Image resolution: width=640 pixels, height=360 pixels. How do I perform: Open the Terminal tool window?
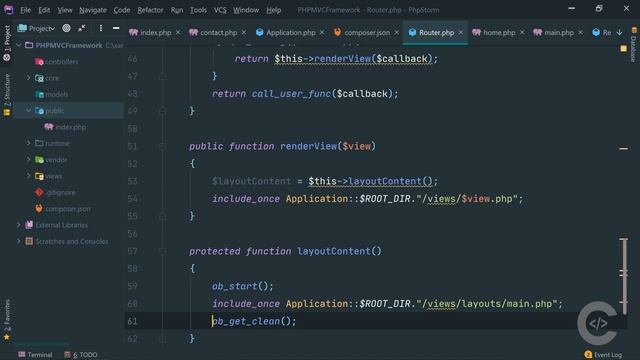pyautogui.click(x=35, y=354)
